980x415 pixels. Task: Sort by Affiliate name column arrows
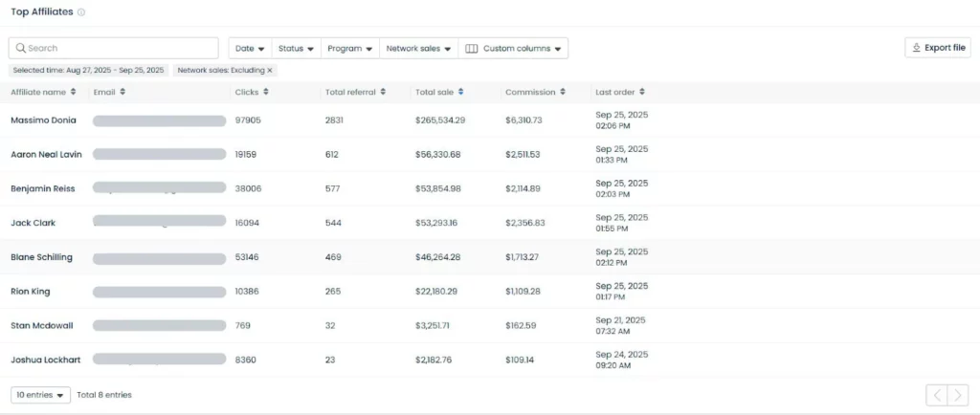coord(75,93)
